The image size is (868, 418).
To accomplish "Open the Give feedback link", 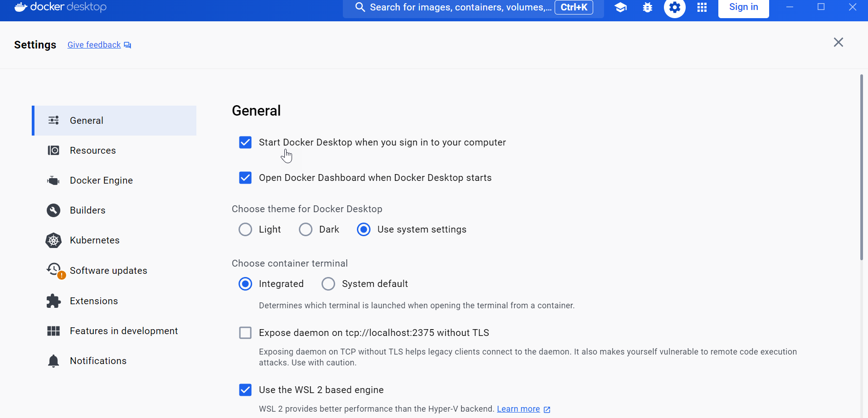I will click(94, 45).
